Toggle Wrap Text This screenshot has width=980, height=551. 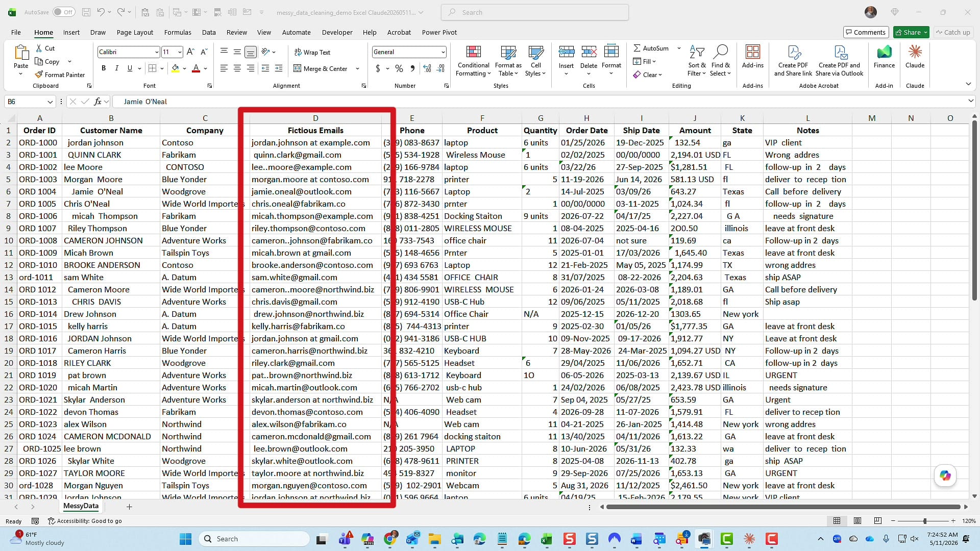pos(312,52)
